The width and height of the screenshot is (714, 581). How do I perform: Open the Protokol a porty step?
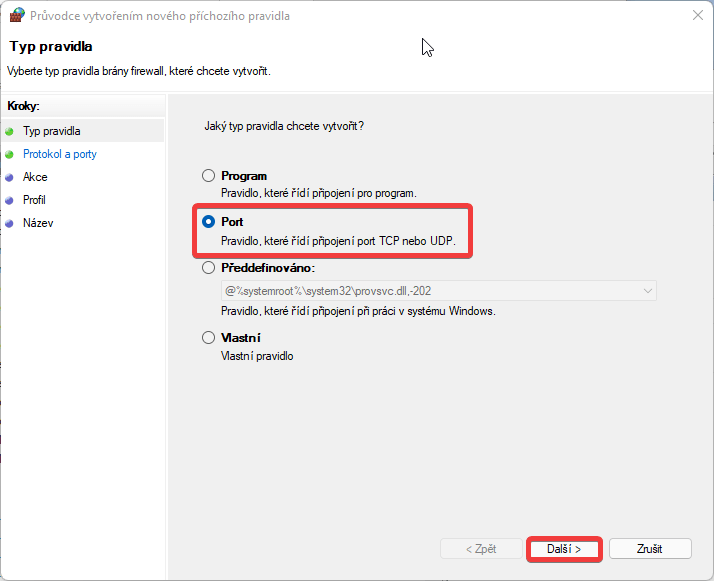tap(60, 154)
